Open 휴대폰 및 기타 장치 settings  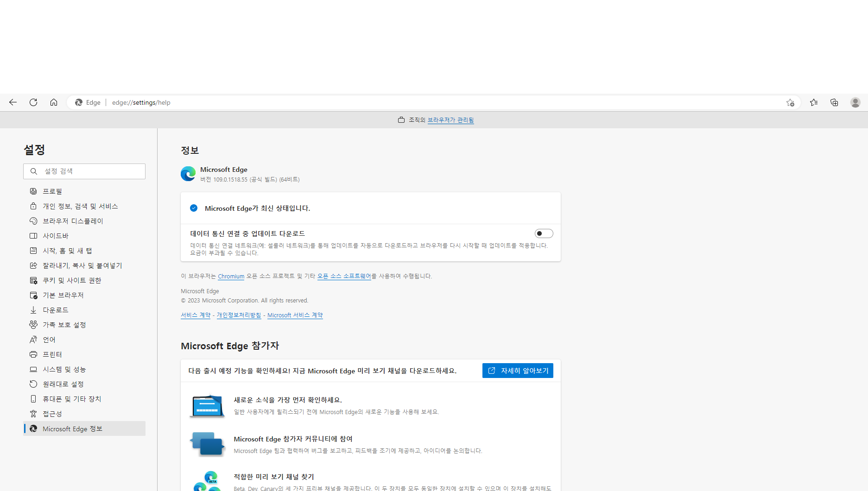[x=84, y=399]
